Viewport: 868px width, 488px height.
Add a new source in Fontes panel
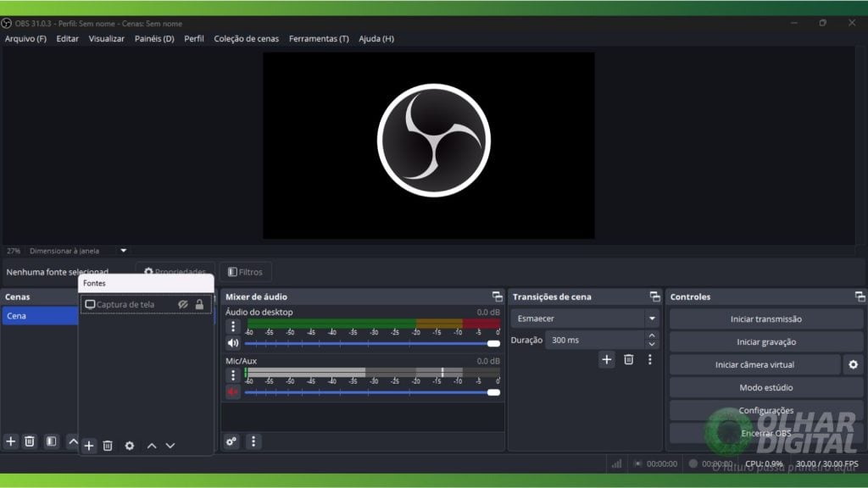click(89, 446)
